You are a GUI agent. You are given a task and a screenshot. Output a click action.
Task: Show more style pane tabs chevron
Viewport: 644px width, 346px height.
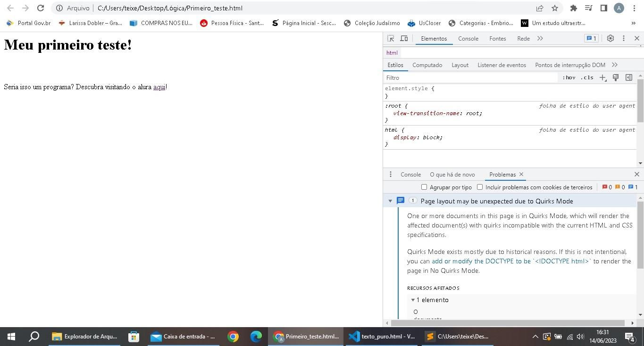click(x=615, y=65)
